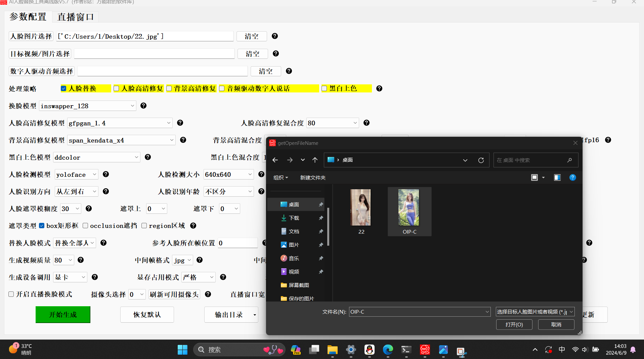Open the file dialog blue help icon
This screenshot has width=644, height=359.
572,177
